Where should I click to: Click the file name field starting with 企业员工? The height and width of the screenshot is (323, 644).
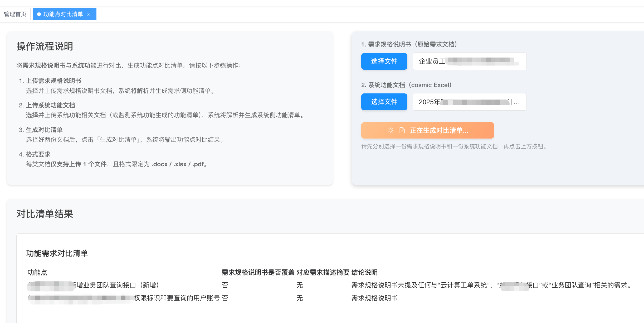[x=469, y=61]
